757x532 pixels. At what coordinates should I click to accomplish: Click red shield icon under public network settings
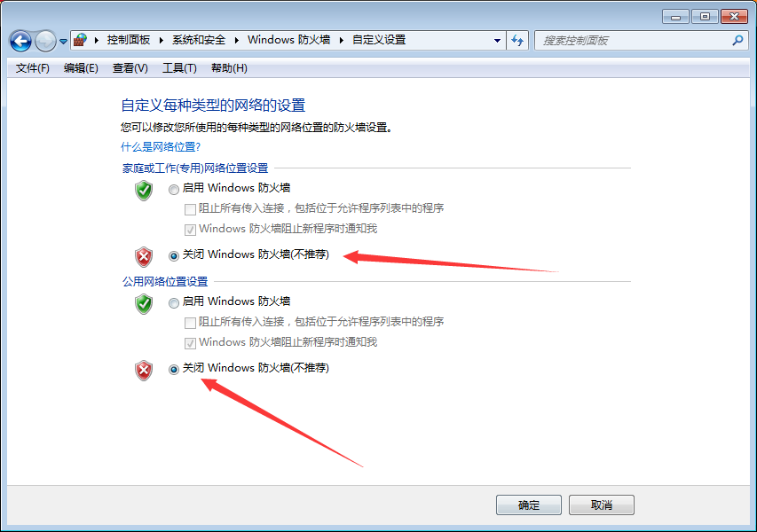pos(144,371)
